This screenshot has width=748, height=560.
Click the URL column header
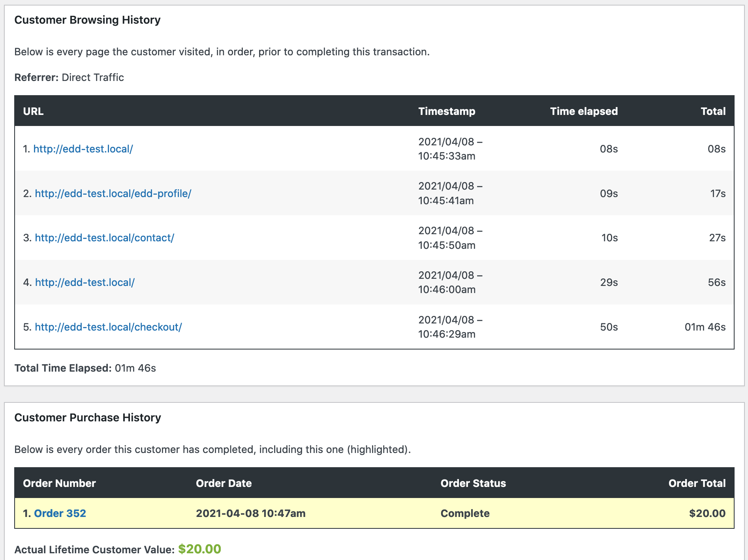click(33, 111)
